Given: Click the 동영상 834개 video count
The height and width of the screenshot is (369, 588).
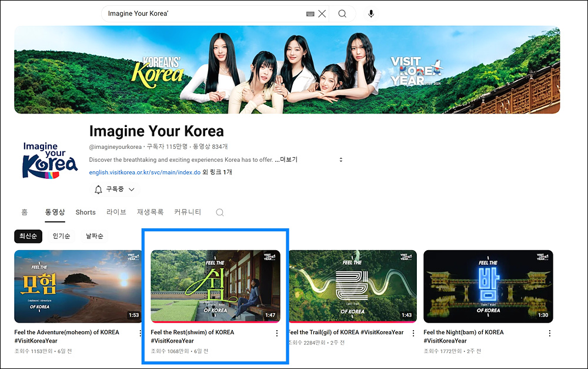Looking at the screenshot, I should click(210, 147).
